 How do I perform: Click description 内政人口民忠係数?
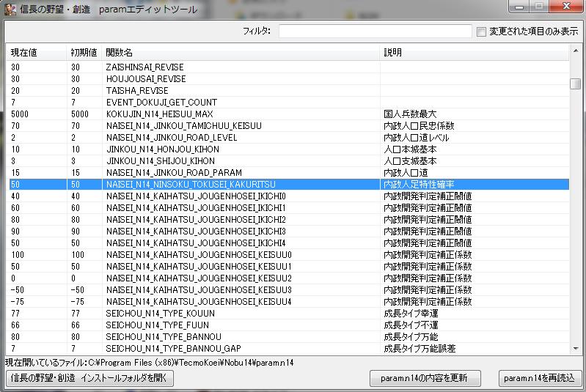click(x=419, y=126)
